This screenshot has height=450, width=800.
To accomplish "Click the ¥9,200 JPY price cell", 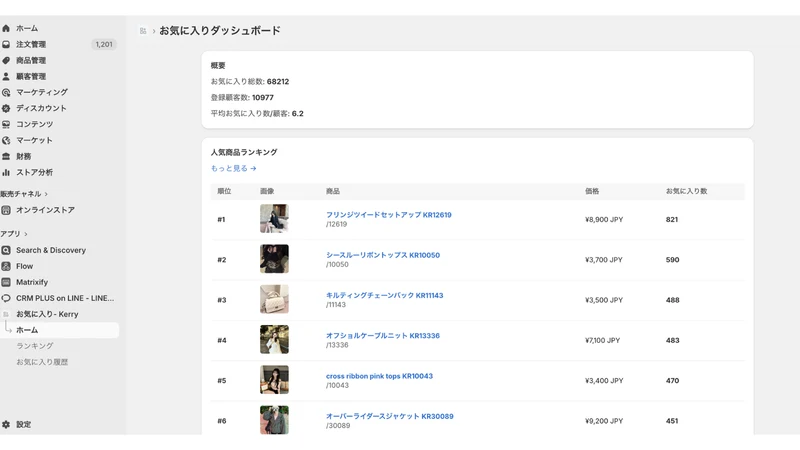I will (604, 421).
